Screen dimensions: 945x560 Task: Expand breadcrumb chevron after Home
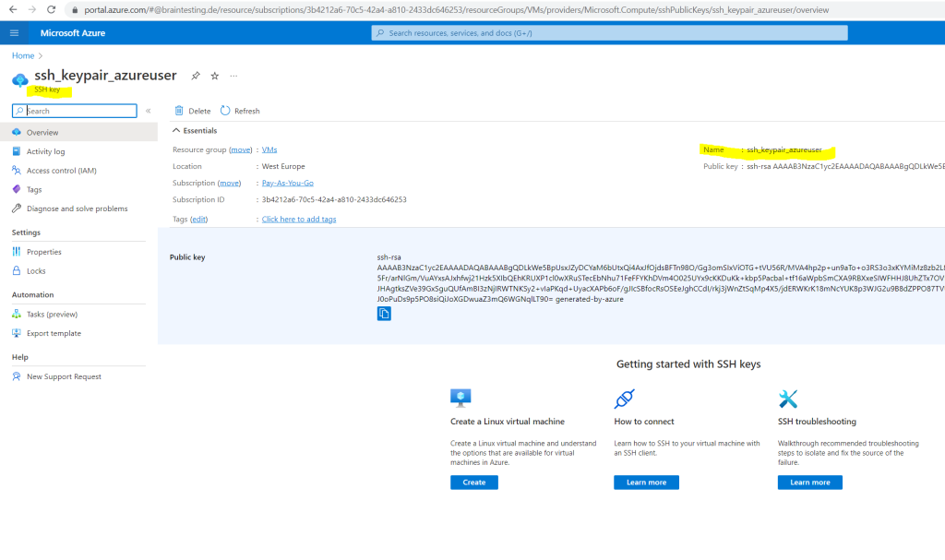(41, 56)
